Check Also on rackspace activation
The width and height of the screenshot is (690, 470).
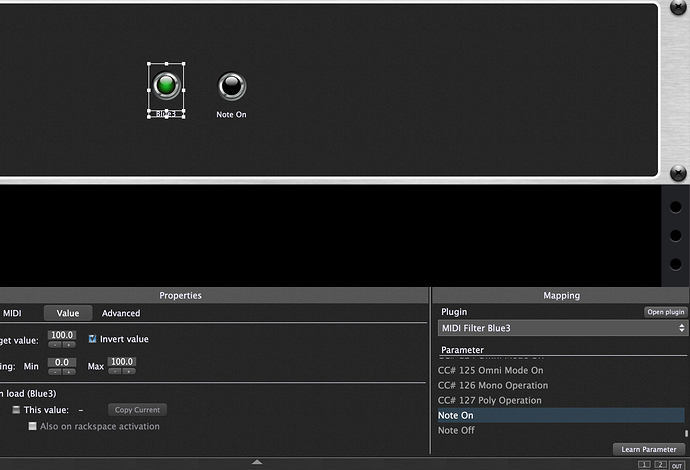pos(33,426)
